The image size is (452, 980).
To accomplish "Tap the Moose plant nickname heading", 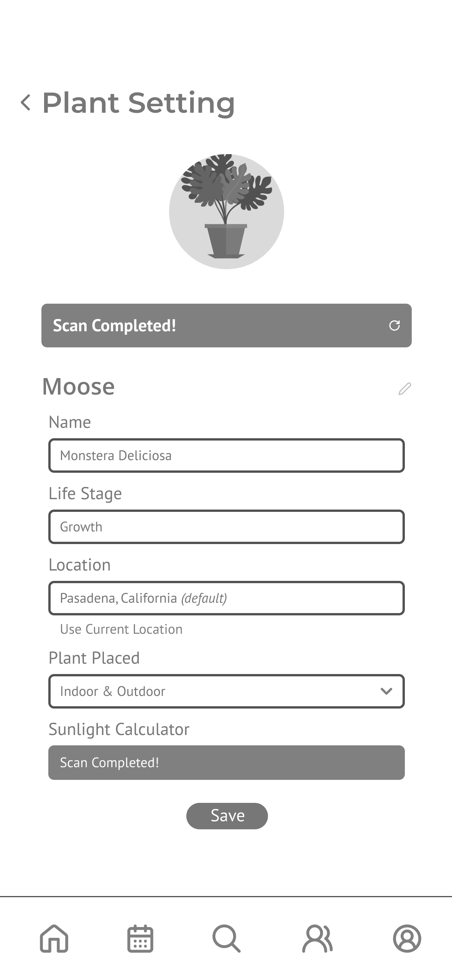I will point(79,386).
